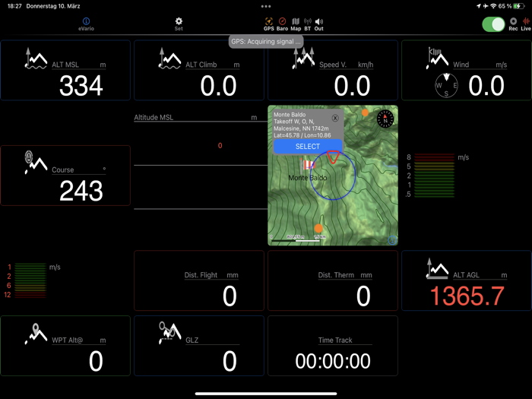This screenshot has height=399, width=532.
Task: Tap the climb rate bar gauge
Action: 434,176
